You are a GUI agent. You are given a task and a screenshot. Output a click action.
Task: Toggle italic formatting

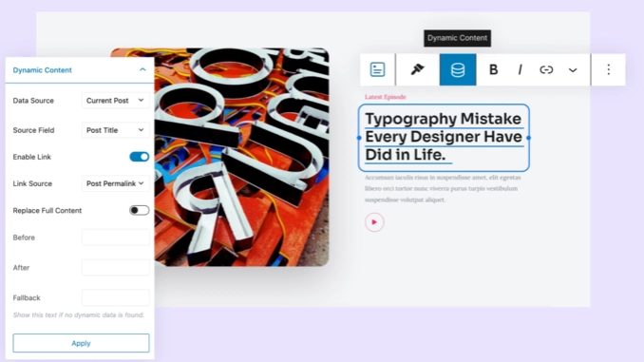pos(520,69)
